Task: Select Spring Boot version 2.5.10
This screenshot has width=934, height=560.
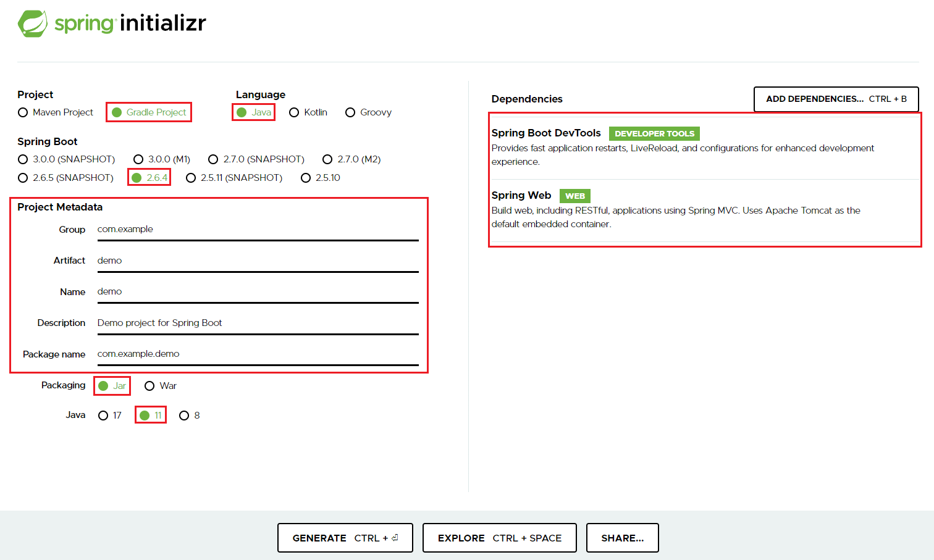Action: (x=321, y=178)
